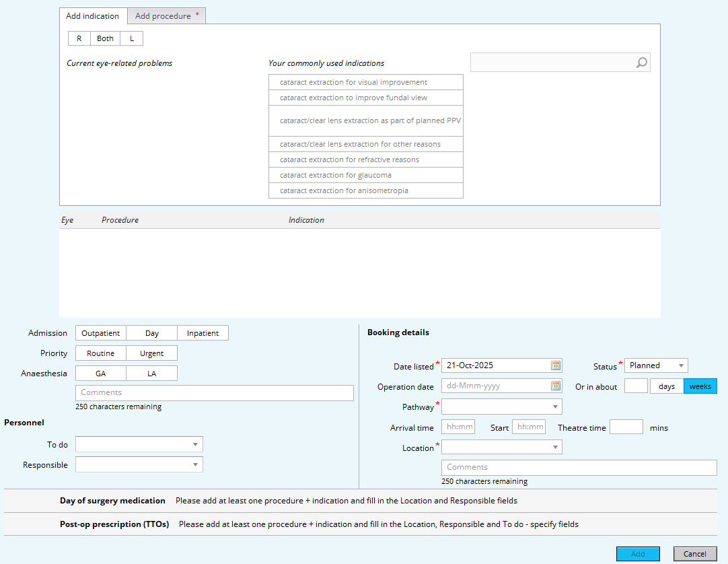Open the Date listed calendar picker
728x564 pixels.
[x=556, y=365]
